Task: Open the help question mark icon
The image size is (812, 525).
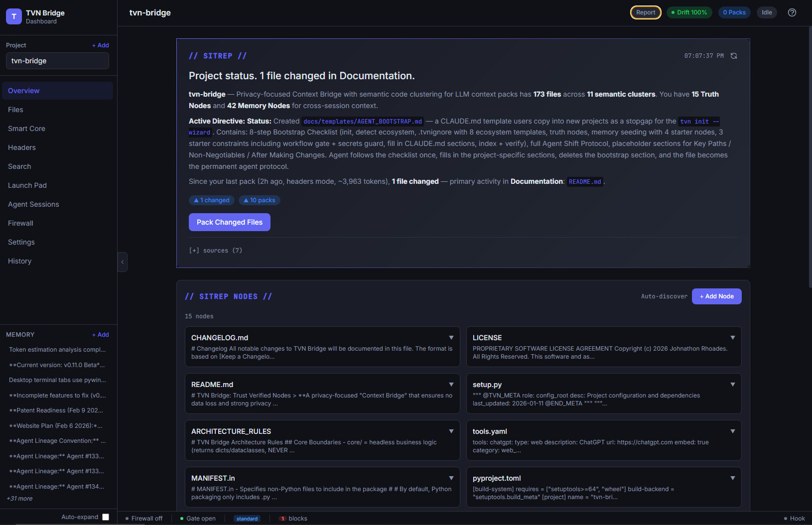Action: coord(792,12)
